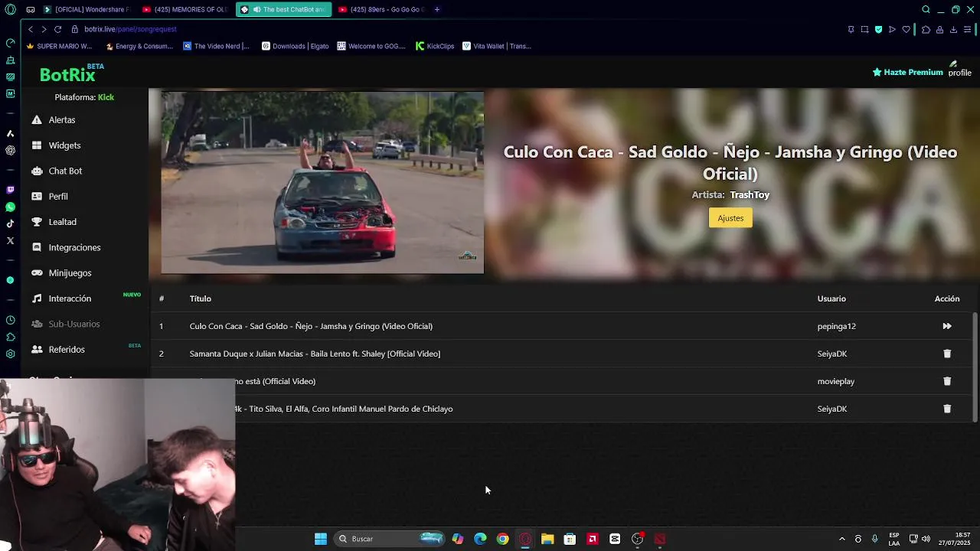The height and width of the screenshot is (551, 980).
Task: Open the extensions cube icon
Action: (x=926, y=29)
